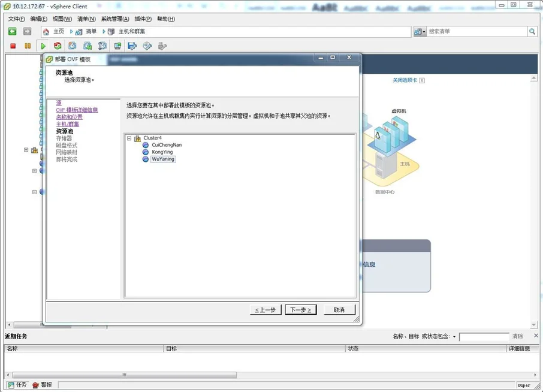
Task: Click the Revert to snapshot toolbar icon
Action: click(x=88, y=46)
